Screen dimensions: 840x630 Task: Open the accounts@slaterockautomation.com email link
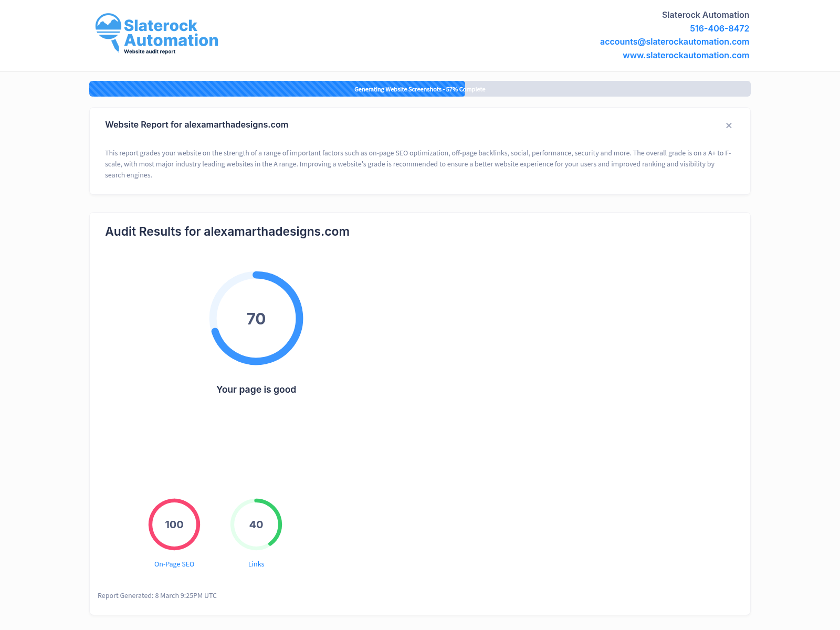[x=674, y=41]
